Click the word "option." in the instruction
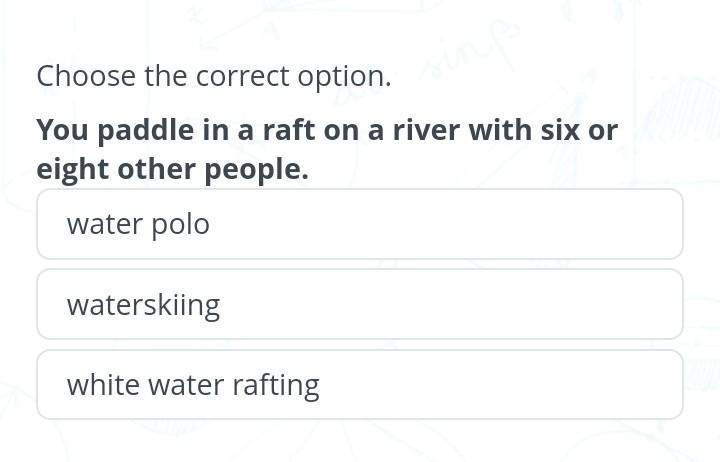Screen dimensions: 720x462 [344, 76]
